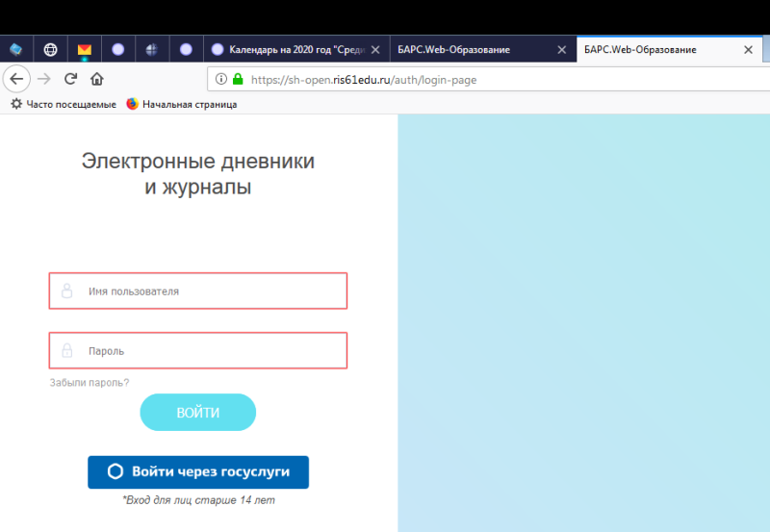Go to the browser home page icon
The image size is (770, 532).
[96, 79]
